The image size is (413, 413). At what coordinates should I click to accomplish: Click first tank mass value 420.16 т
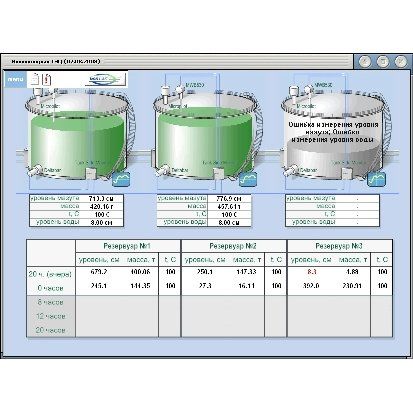[101, 206]
